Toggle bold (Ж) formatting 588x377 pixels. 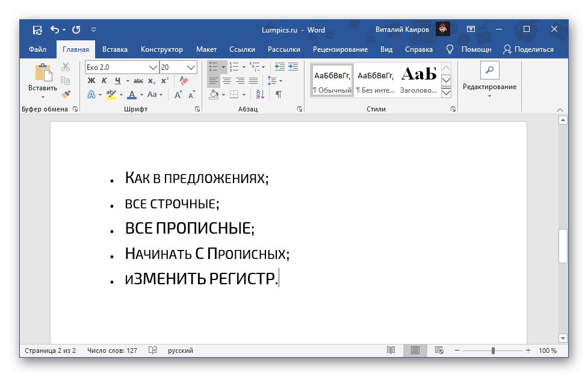(x=91, y=80)
